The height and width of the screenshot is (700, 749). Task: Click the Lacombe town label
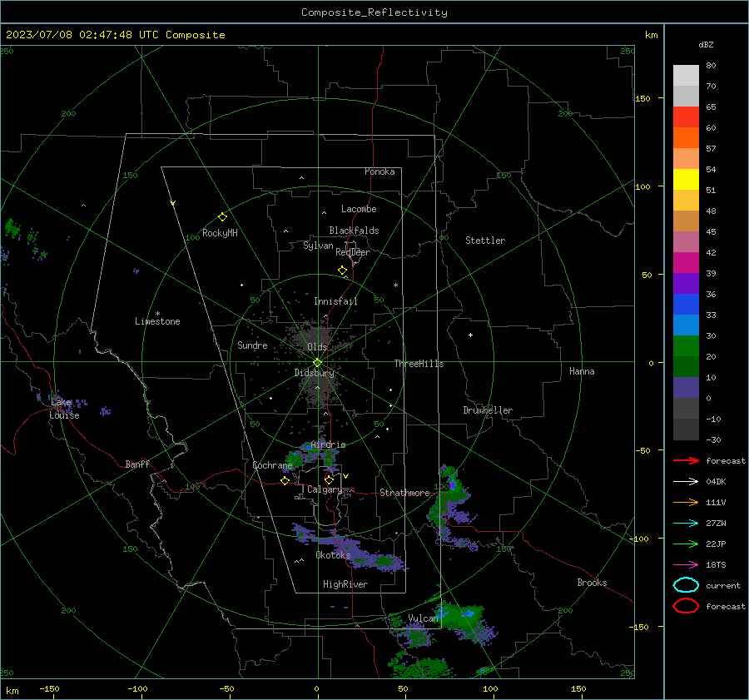tap(359, 209)
